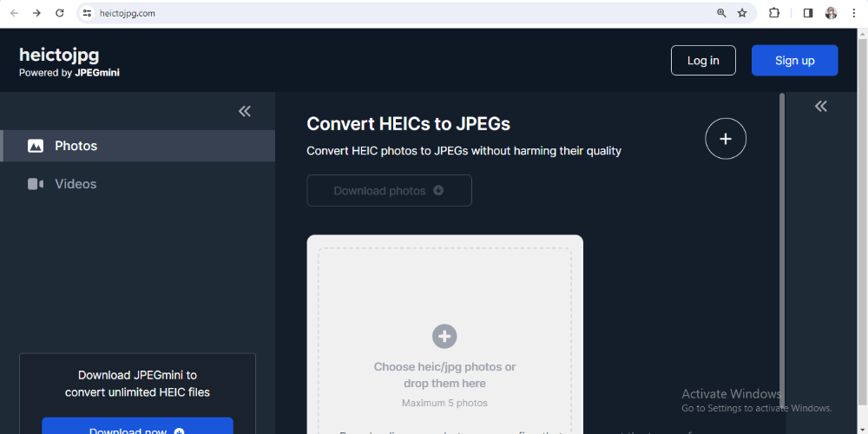Screen dimensions: 868x434
Task: Click 'Convert HEICs to JPEGs' heading
Action: point(409,124)
